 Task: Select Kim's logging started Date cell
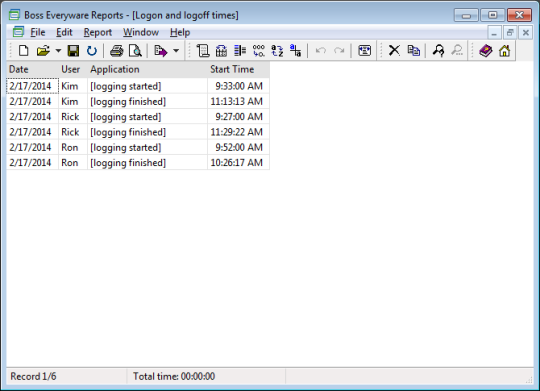click(x=32, y=86)
